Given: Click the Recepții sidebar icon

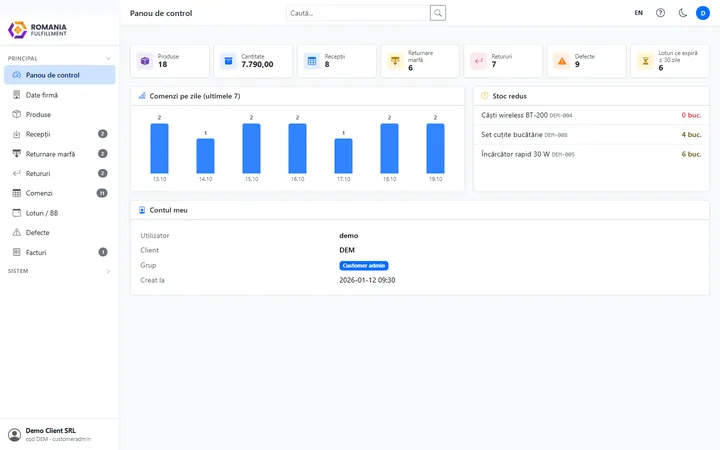Looking at the screenshot, I should pyautogui.click(x=17, y=134).
